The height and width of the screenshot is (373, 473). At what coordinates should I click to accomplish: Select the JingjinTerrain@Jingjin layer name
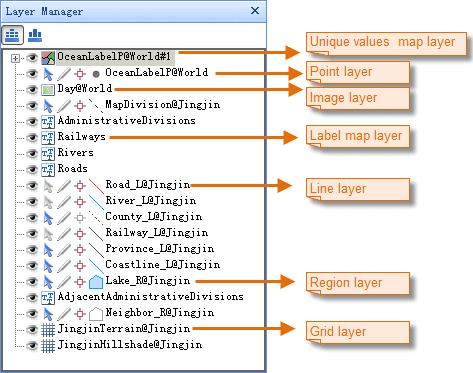pos(124,329)
